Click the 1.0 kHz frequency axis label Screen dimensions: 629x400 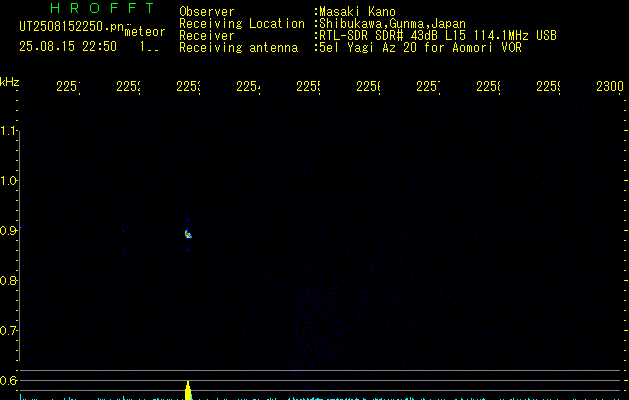pyautogui.click(x=9, y=181)
